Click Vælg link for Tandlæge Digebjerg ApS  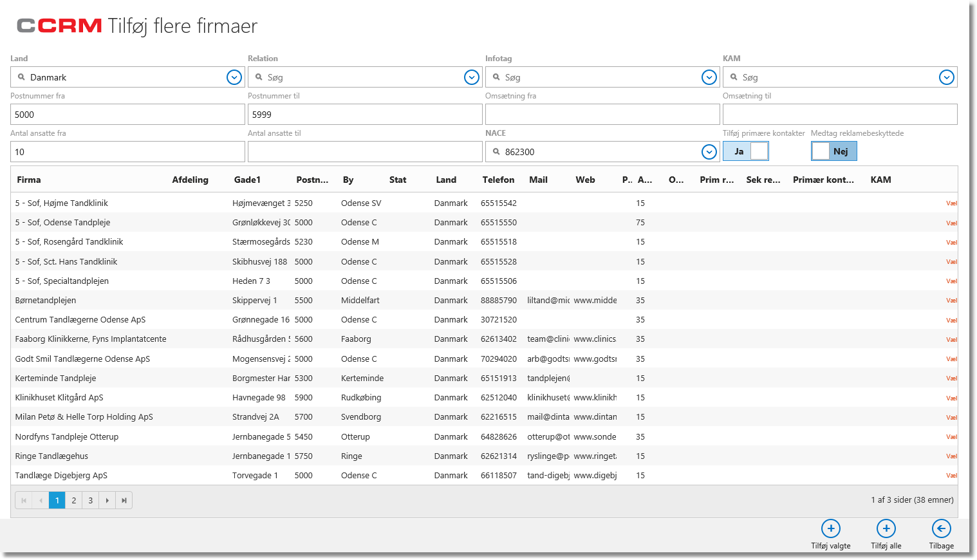tap(951, 476)
